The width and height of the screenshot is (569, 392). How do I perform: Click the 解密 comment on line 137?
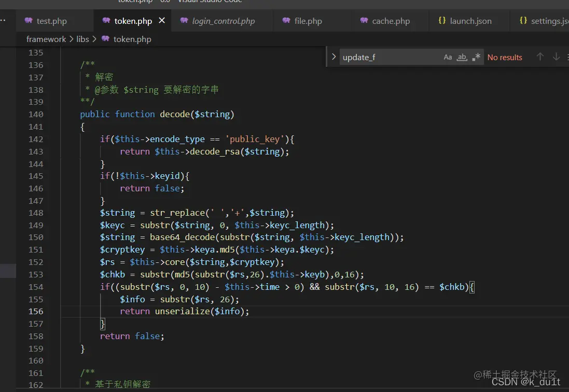point(104,77)
